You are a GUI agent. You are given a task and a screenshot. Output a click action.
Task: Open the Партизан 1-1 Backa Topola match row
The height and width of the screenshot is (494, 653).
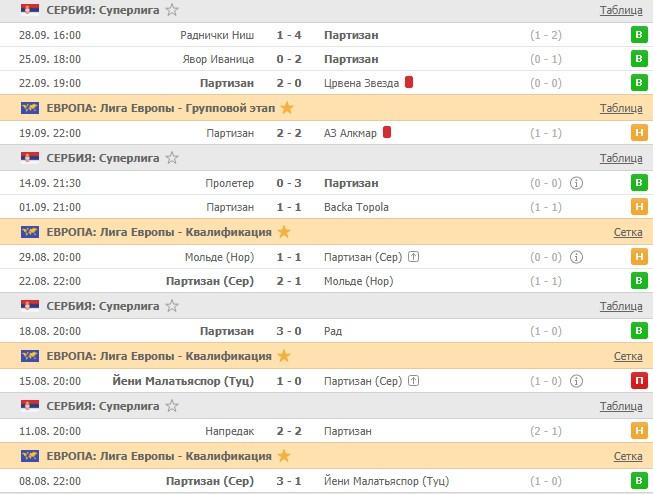tap(300, 207)
